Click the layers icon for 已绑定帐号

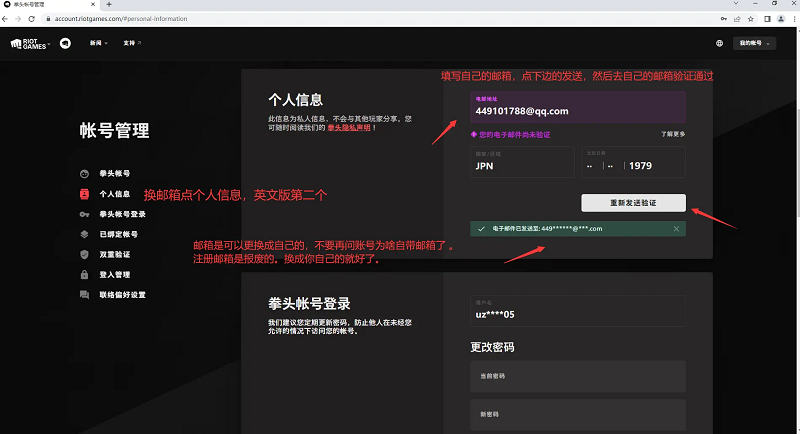(84, 234)
